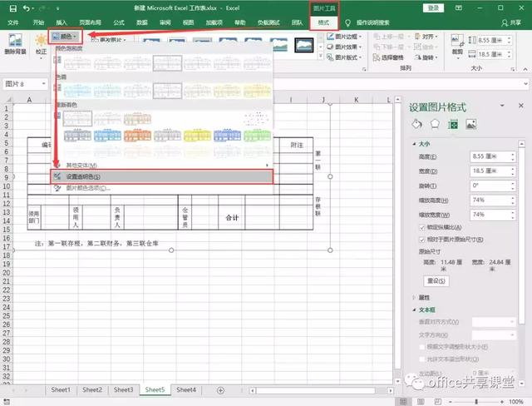Screen dimensions: 532x406
Task: Open the 旋转 (Rotate) dropdown
Action: tap(426, 57)
